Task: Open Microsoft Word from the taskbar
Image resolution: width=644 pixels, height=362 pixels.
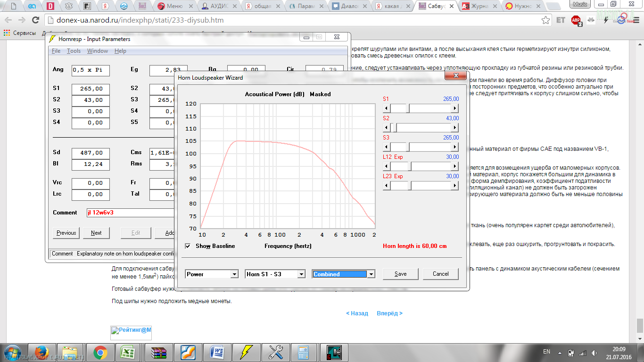Action: pyautogui.click(x=217, y=352)
